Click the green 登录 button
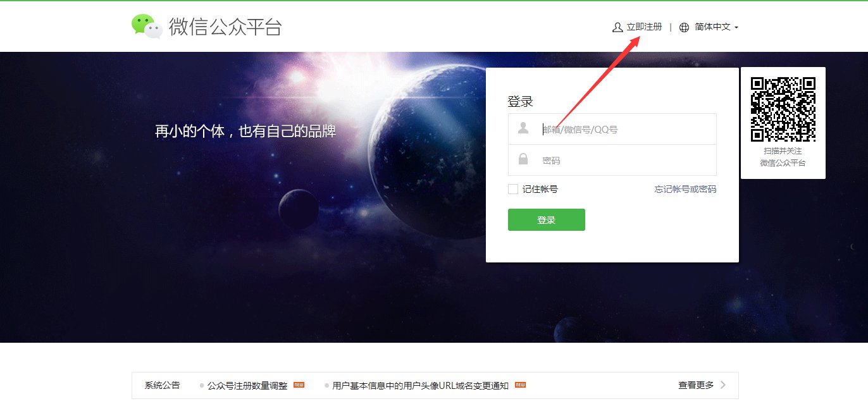The height and width of the screenshot is (418, 868). coord(547,220)
